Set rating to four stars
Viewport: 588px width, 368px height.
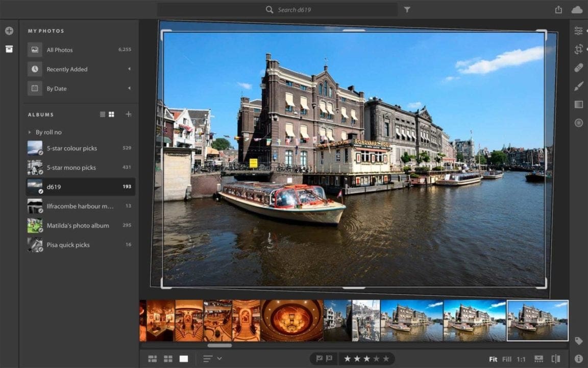click(376, 359)
